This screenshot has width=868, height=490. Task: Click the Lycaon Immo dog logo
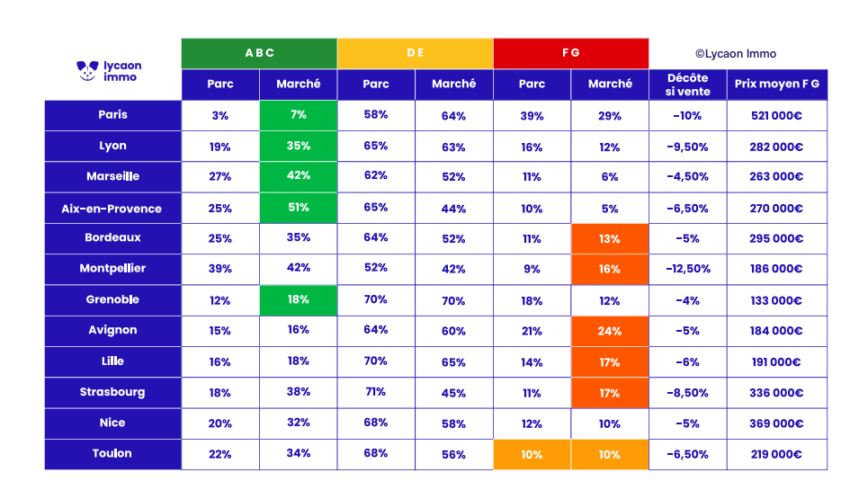point(86,71)
